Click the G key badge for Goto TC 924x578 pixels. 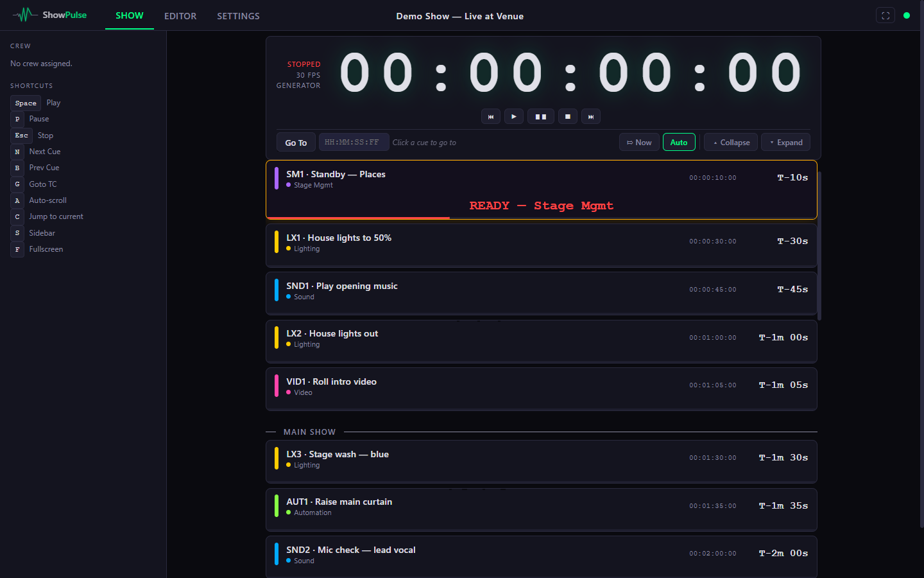tap(17, 184)
